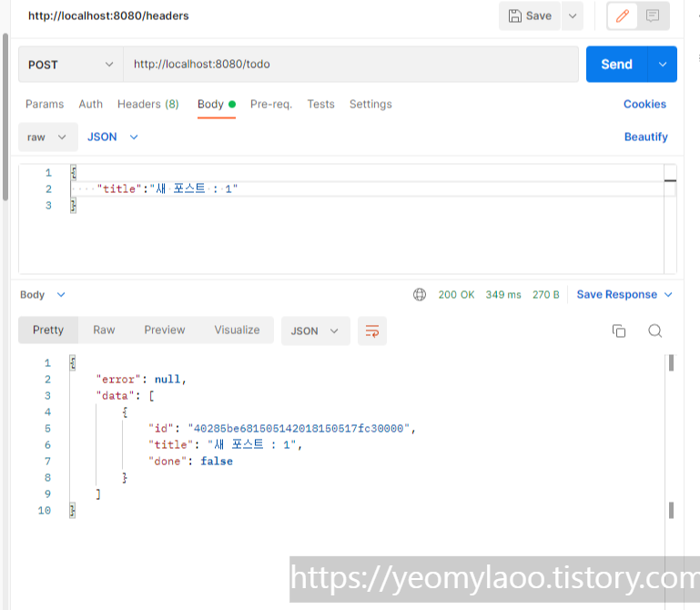This screenshot has height=610, width=700.
Task: Click the Save button
Action: 530,16
